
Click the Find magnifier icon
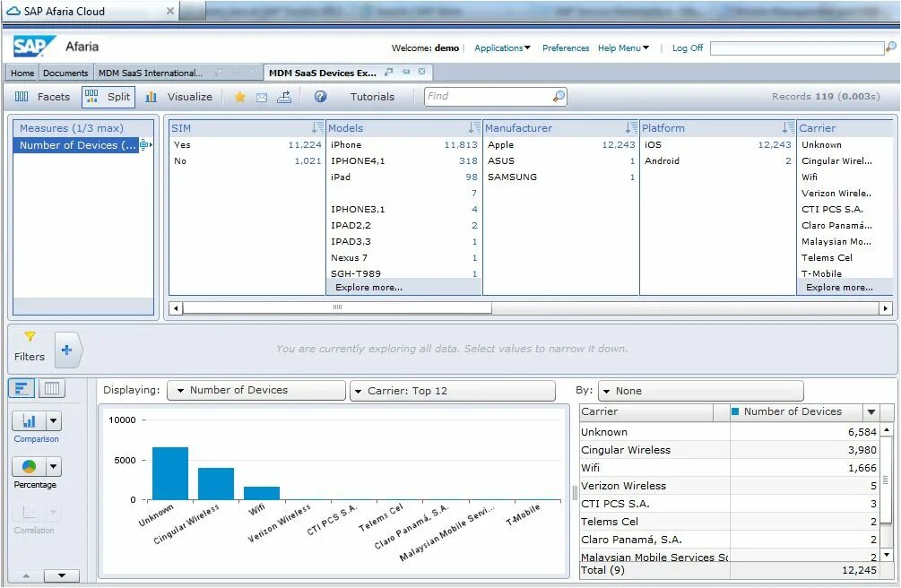(x=559, y=96)
